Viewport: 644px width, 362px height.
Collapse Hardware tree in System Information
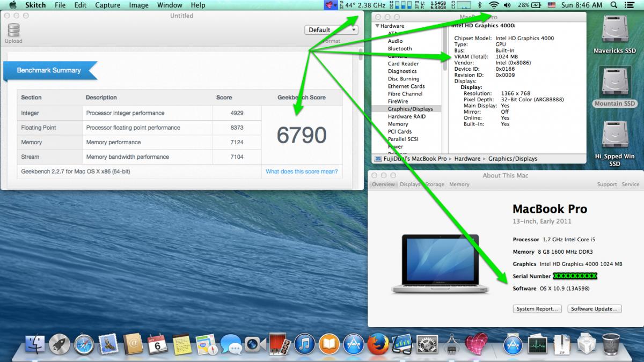coord(377,26)
